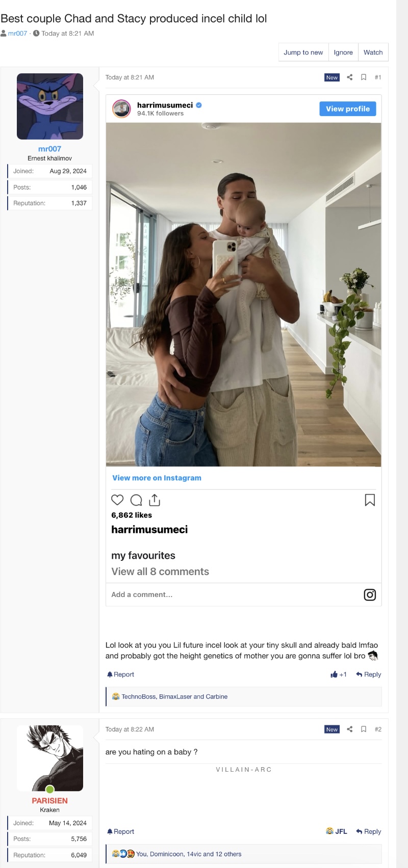Open mr007's profile username link
Screen dimensions: 408x868
click(x=49, y=149)
